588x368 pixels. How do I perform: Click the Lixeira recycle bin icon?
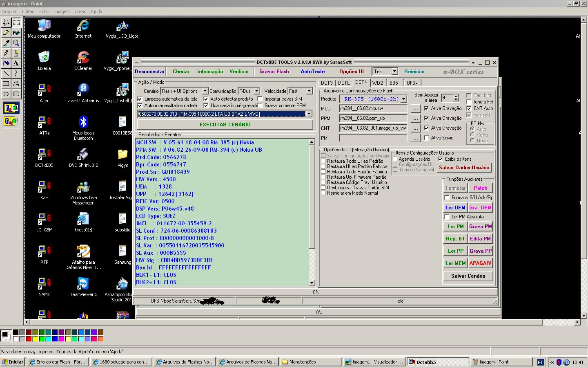(x=44, y=61)
